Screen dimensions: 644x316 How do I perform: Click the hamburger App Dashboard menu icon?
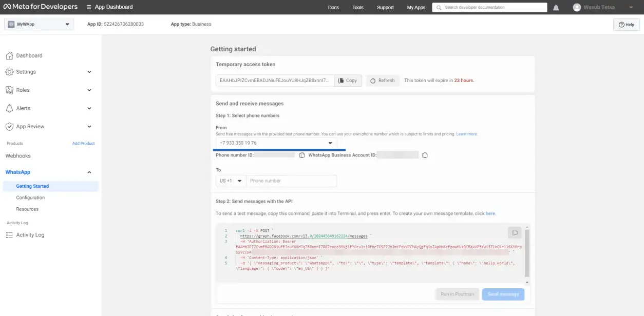pos(89,7)
